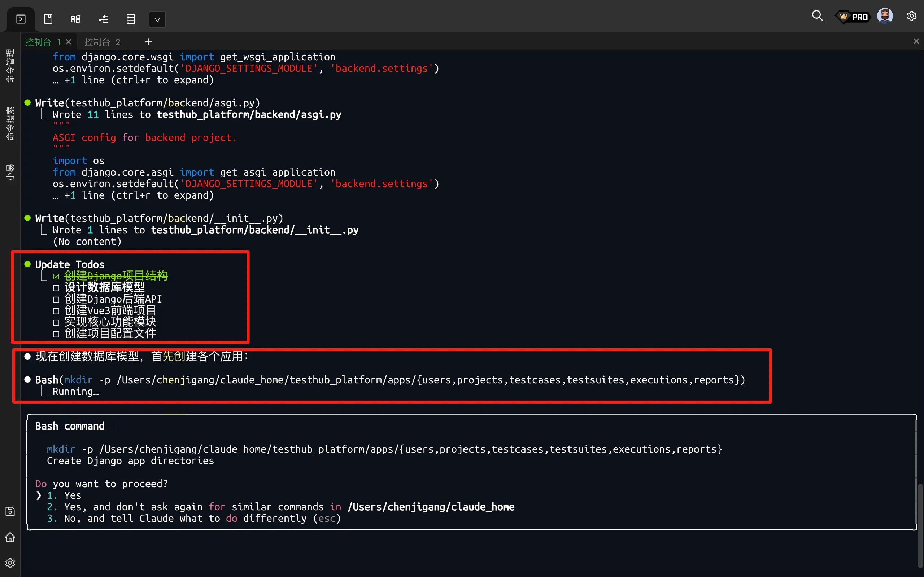
Task: Click the PRO crown badge
Action: 853,17
